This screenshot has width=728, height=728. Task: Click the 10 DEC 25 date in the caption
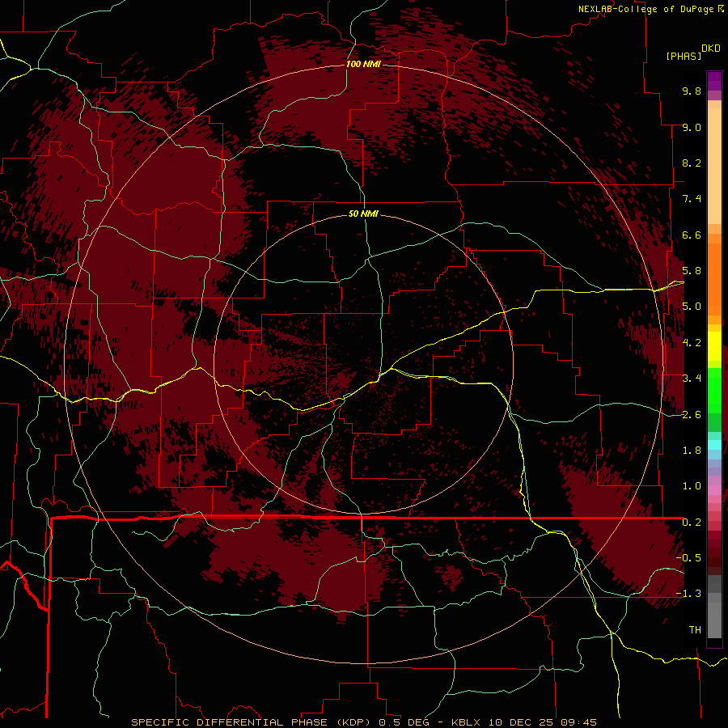pos(522,722)
